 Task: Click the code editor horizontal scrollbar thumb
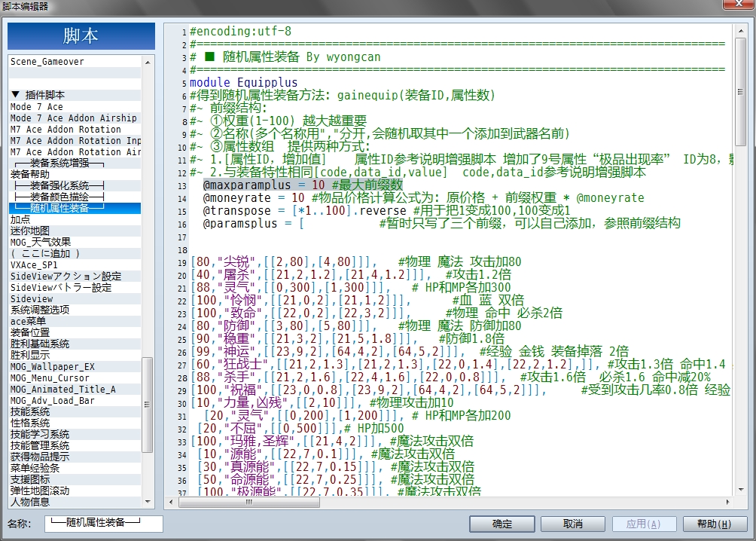click(248, 502)
